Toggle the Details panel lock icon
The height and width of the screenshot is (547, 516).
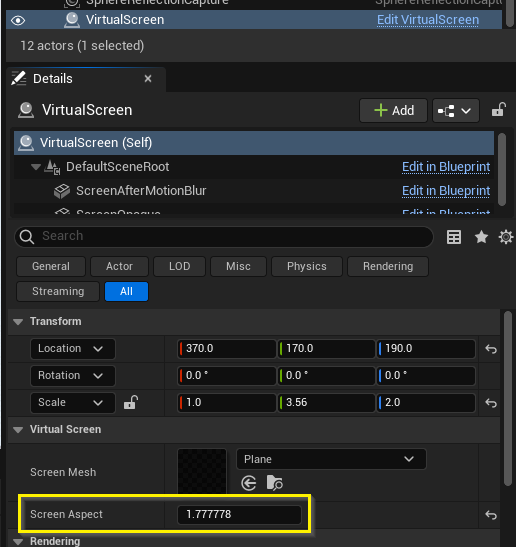pyautogui.click(x=499, y=110)
